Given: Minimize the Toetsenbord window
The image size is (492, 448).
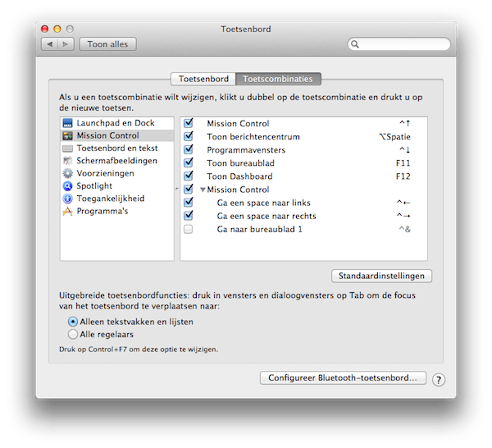Looking at the screenshot, I should click(x=57, y=29).
